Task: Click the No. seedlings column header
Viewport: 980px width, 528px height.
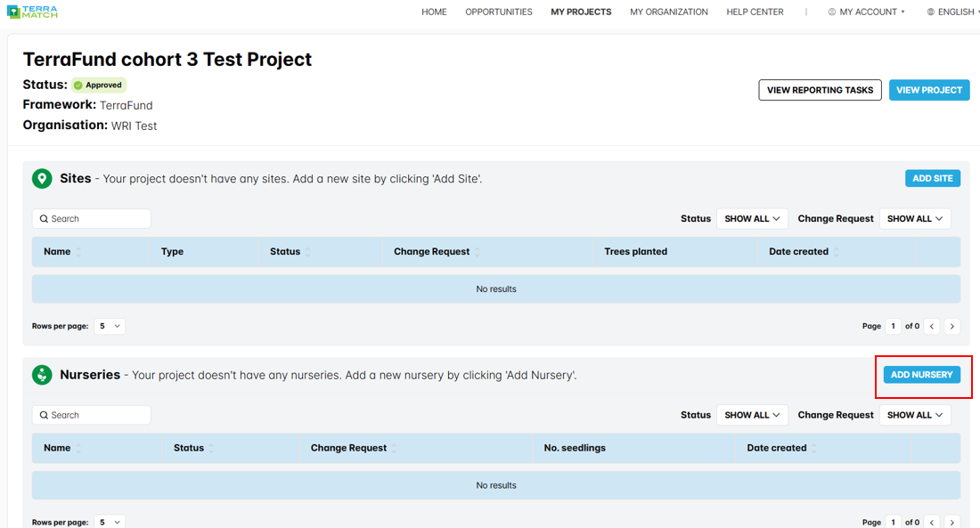Action: point(575,448)
